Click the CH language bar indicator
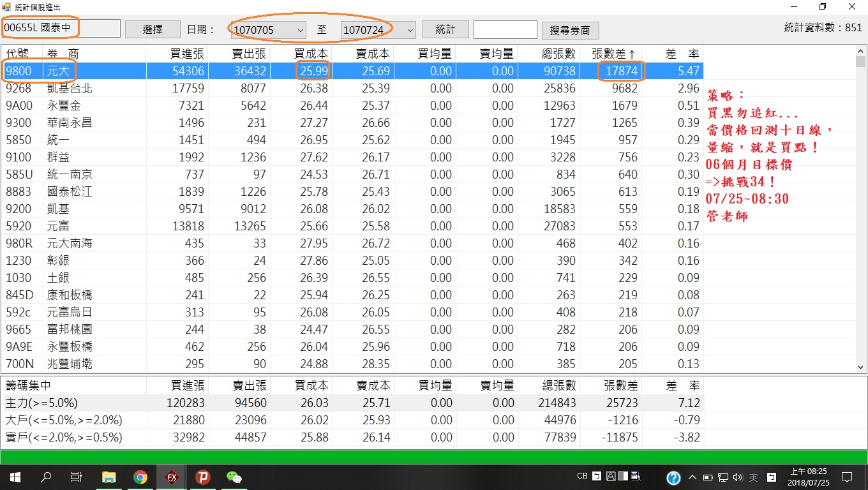The width and height of the screenshot is (868, 490). [582, 476]
